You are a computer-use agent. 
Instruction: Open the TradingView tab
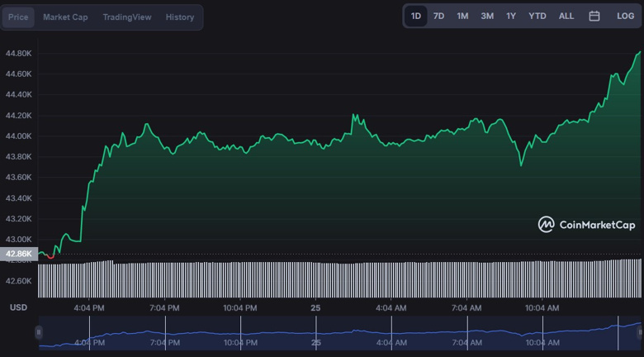127,17
